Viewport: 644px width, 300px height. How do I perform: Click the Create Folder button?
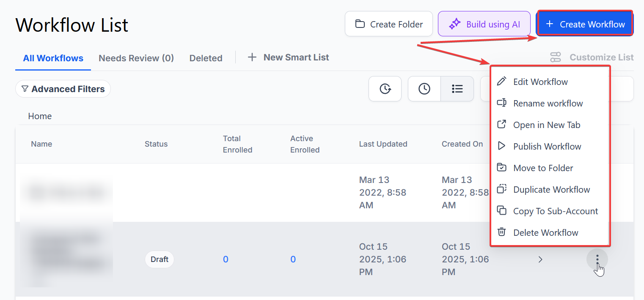tap(388, 24)
